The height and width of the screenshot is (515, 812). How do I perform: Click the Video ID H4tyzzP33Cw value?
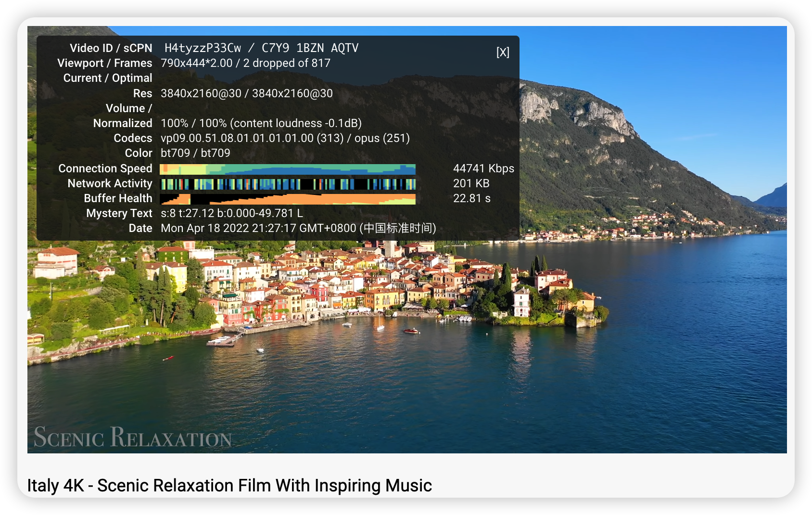tap(203, 48)
